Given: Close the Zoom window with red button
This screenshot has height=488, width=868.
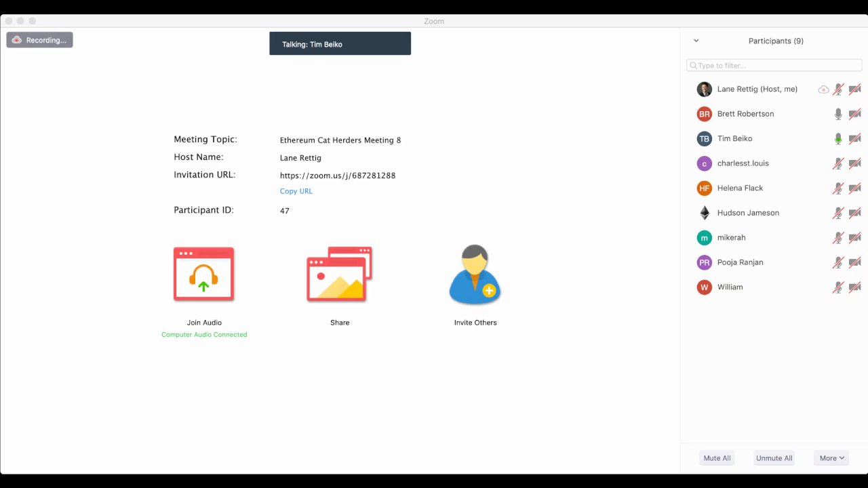Looking at the screenshot, I should [9, 21].
